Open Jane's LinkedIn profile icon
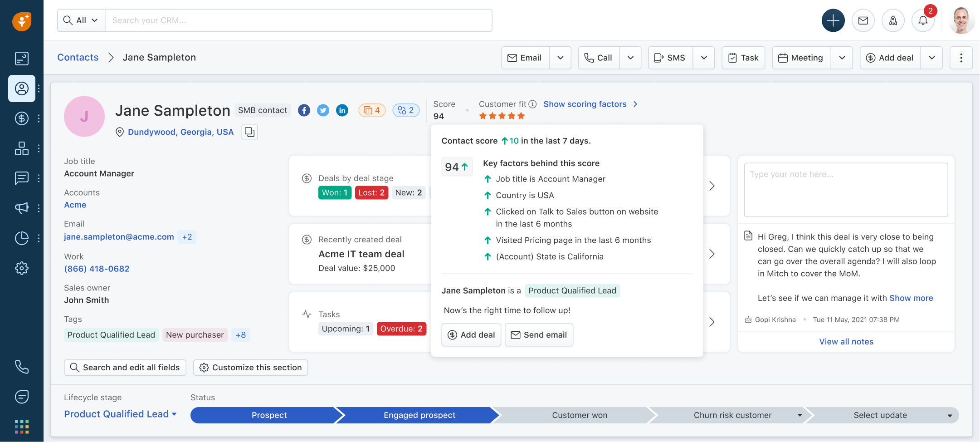The image size is (980, 442). [x=342, y=110]
